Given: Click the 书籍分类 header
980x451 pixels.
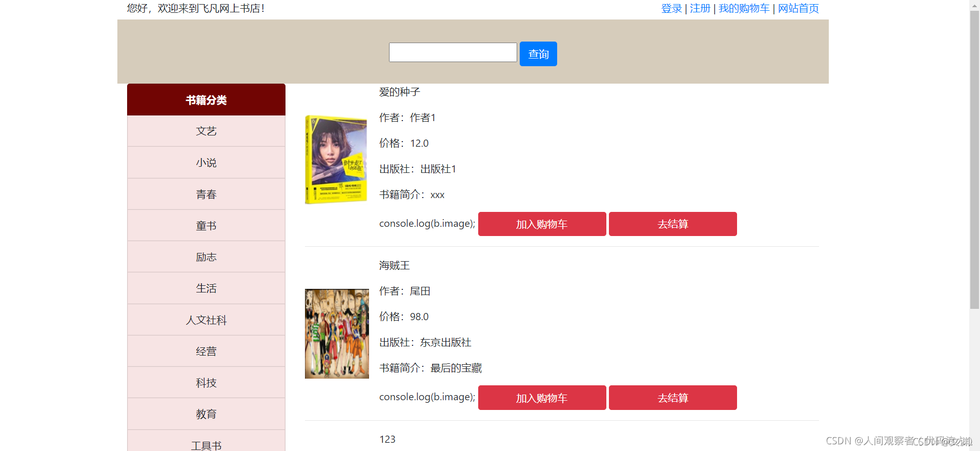Looking at the screenshot, I should (x=206, y=100).
